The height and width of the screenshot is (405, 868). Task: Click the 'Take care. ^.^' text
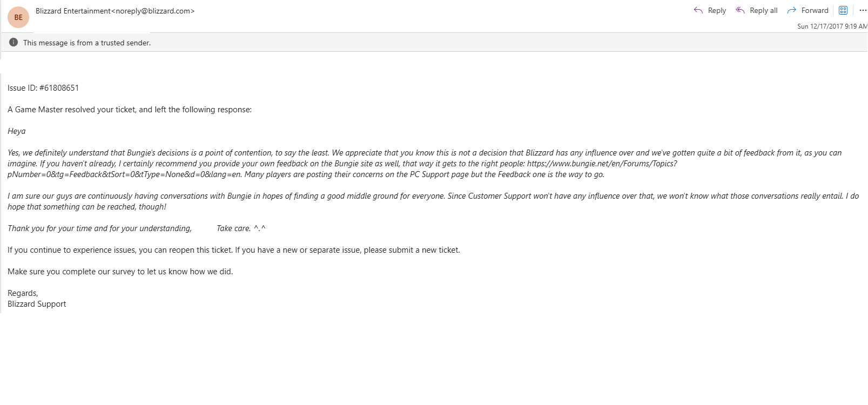click(x=241, y=228)
